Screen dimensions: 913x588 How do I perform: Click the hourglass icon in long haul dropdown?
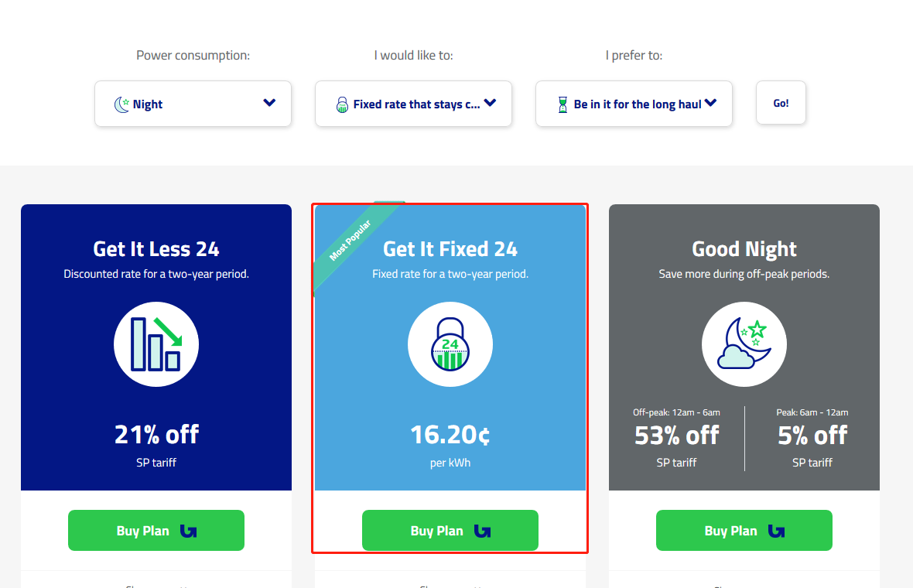point(563,104)
